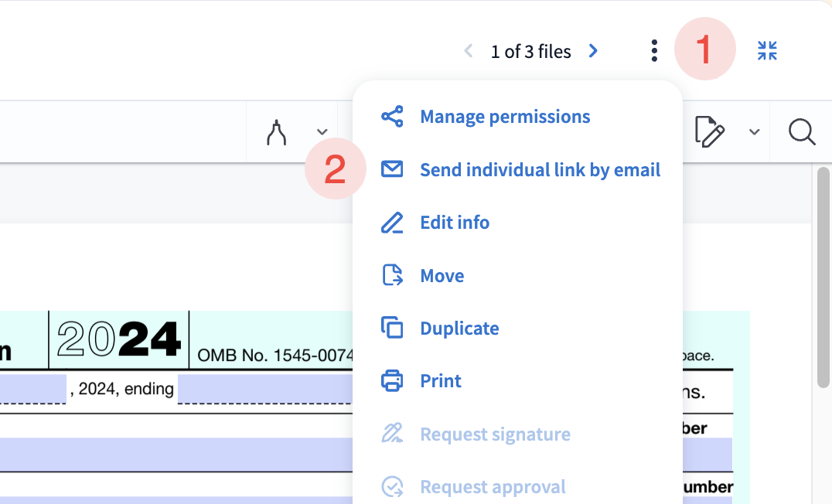The width and height of the screenshot is (832, 504).
Task: Select Send individual link by email
Action: pos(540,170)
